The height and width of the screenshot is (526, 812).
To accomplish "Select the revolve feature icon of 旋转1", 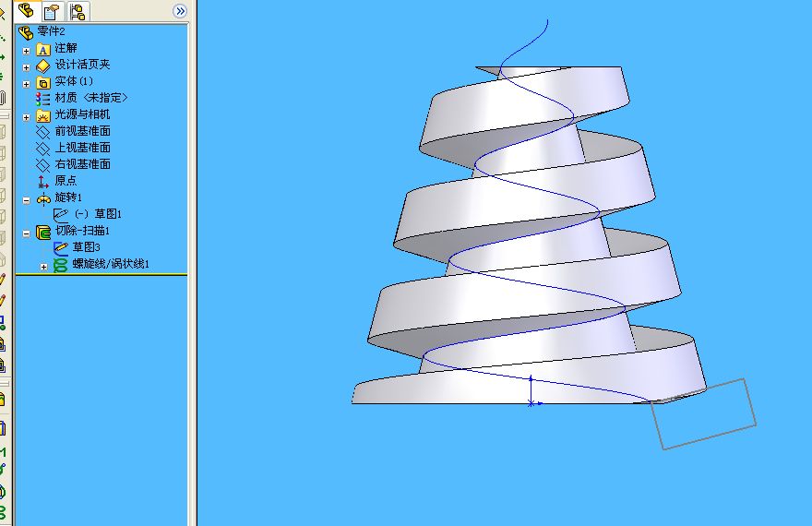I will pos(43,198).
